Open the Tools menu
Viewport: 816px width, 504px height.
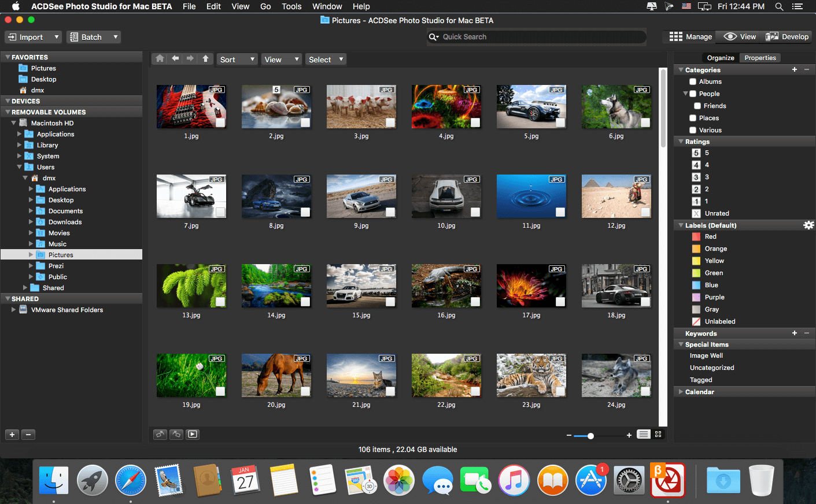291,6
